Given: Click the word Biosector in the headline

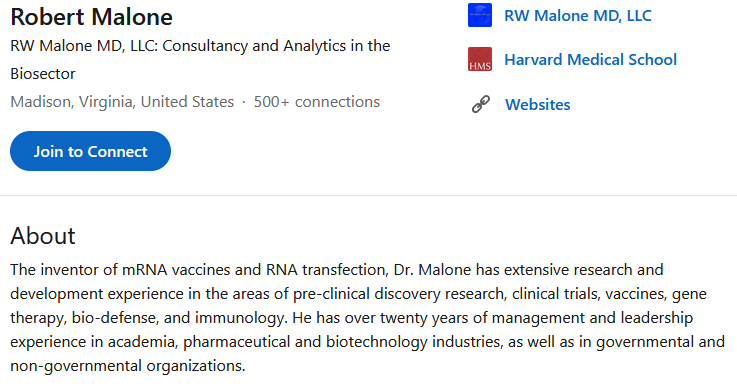Looking at the screenshot, I should pos(43,74).
